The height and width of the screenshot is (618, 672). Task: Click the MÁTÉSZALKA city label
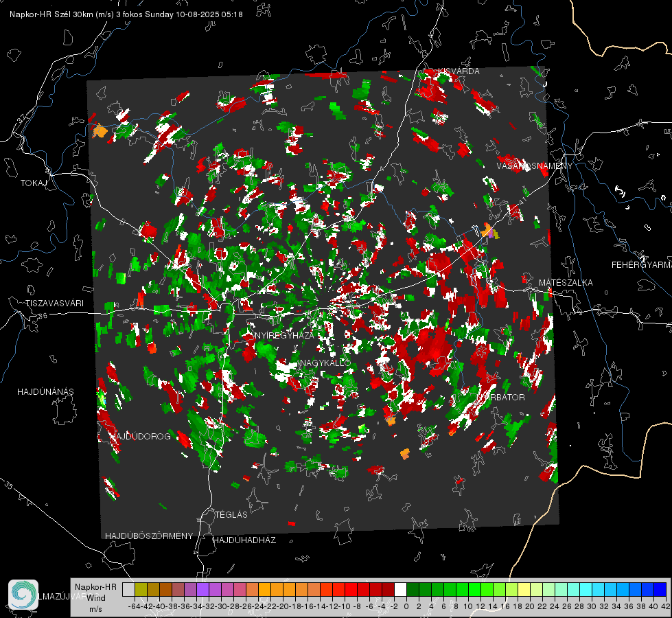click(566, 283)
